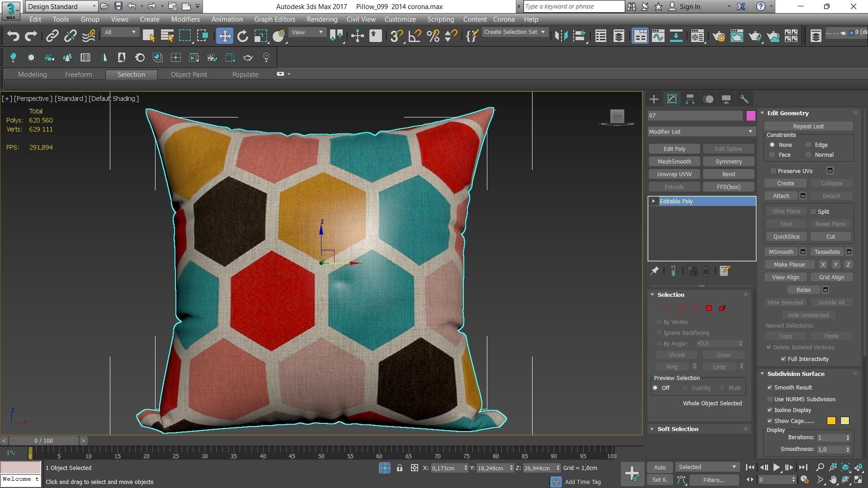Switch to the Modeling ribbon tab
868x488 pixels.
[32, 75]
